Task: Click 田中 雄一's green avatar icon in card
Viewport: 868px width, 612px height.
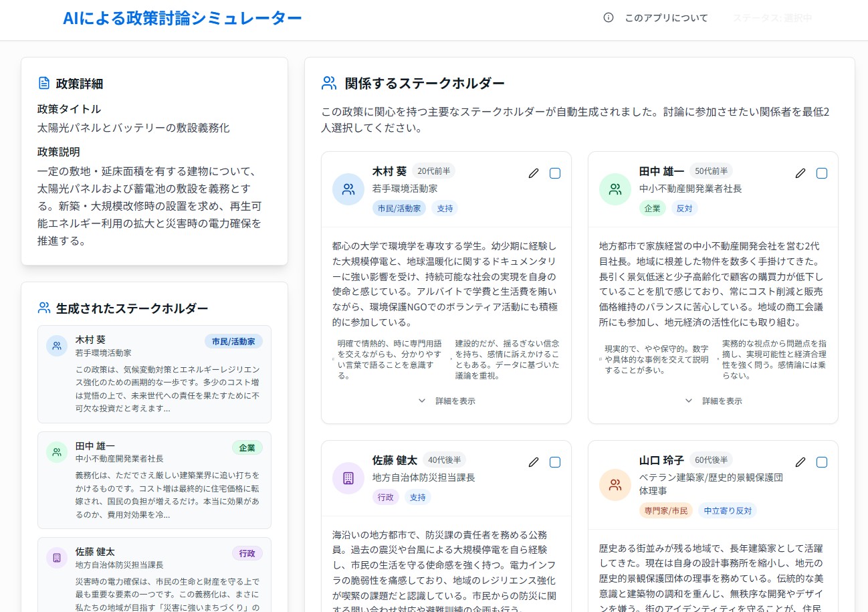Action: coord(615,189)
